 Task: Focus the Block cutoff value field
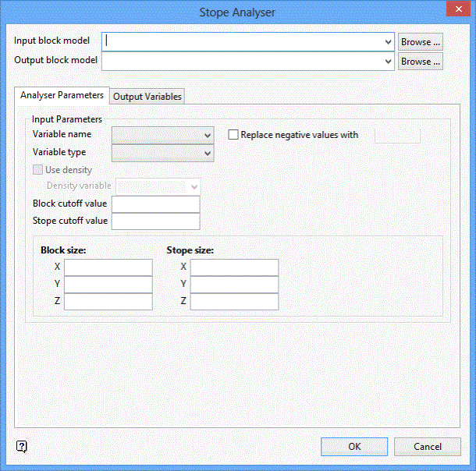click(156, 204)
